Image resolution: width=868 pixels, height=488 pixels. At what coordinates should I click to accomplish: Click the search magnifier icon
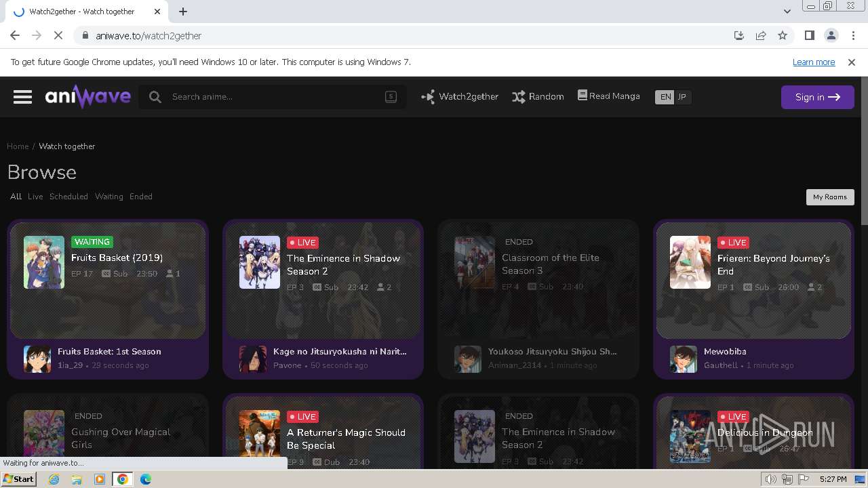pyautogui.click(x=155, y=97)
